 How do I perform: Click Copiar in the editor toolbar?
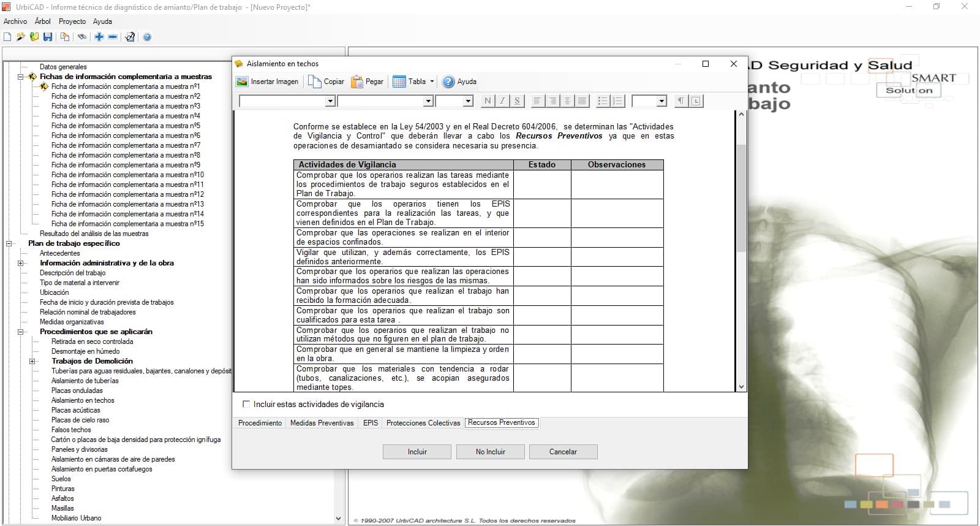(326, 82)
